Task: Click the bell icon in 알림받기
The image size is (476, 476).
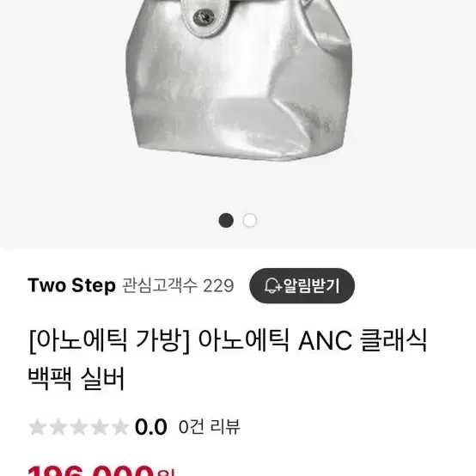Action: tap(272, 285)
